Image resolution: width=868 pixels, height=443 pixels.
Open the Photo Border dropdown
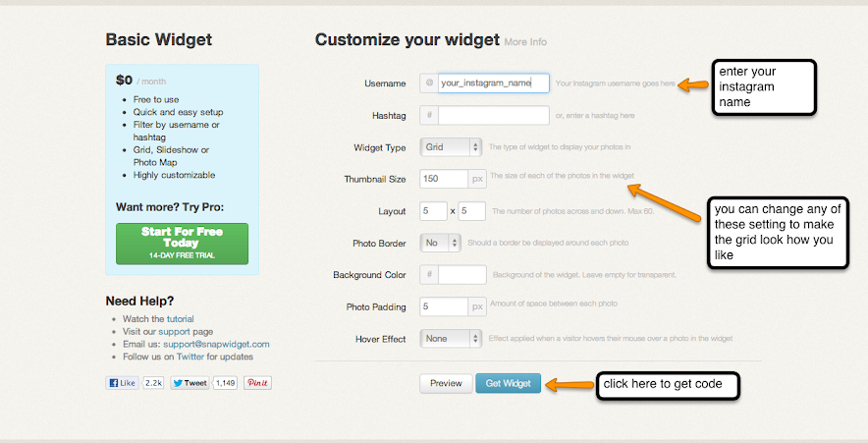[x=440, y=243]
